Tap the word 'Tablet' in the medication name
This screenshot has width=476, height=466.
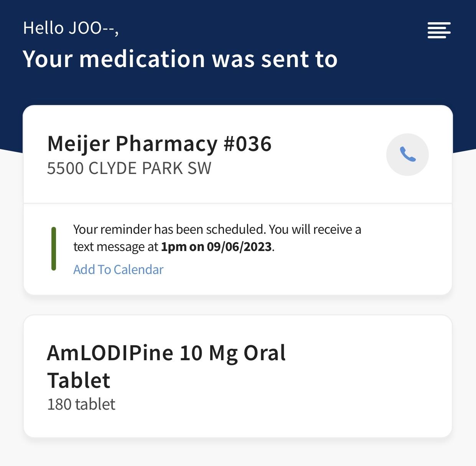tap(79, 381)
